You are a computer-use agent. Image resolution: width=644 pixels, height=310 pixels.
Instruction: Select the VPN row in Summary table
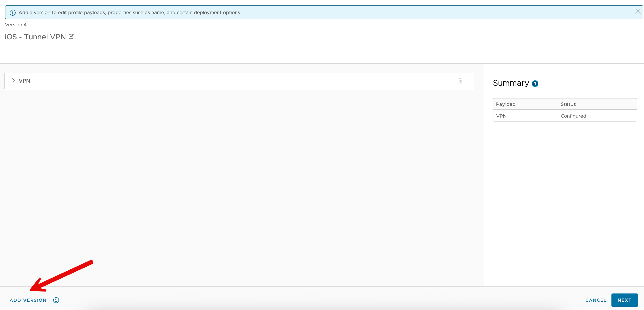(x=501, y=116)
